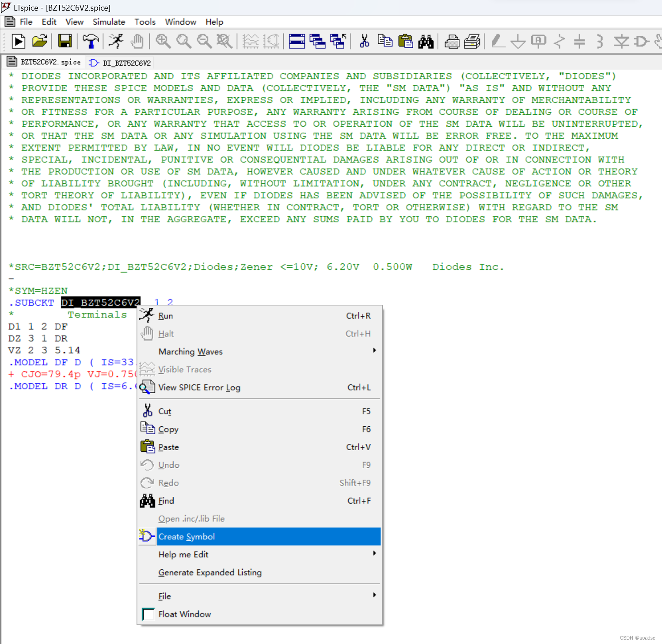Image resolution: width=662 pixels, height=644 pixels.
Task: Open the Help menu
Action: [x=214, y=22]
